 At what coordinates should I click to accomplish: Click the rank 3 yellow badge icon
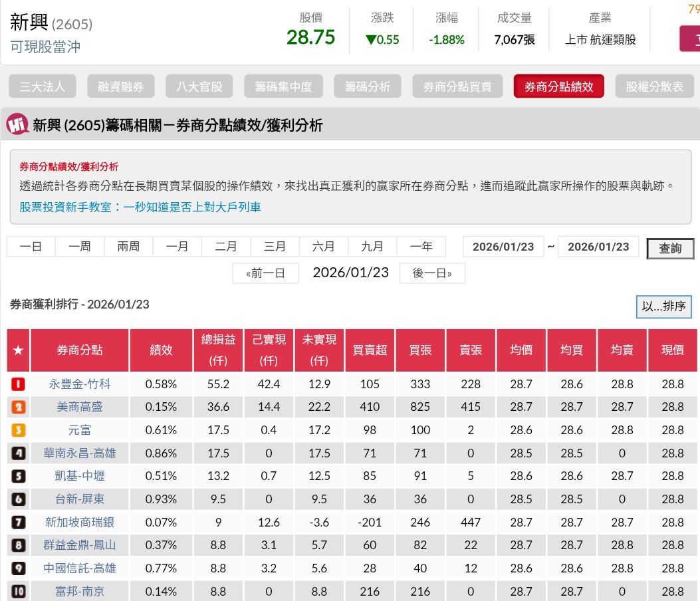click(x=19, y=430)
